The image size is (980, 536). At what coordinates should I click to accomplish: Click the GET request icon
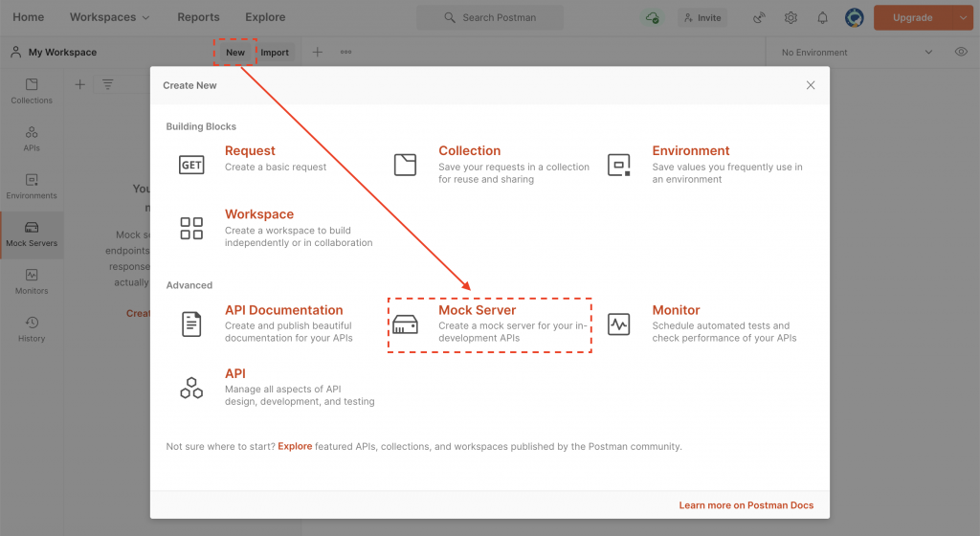tap(191, 165)
